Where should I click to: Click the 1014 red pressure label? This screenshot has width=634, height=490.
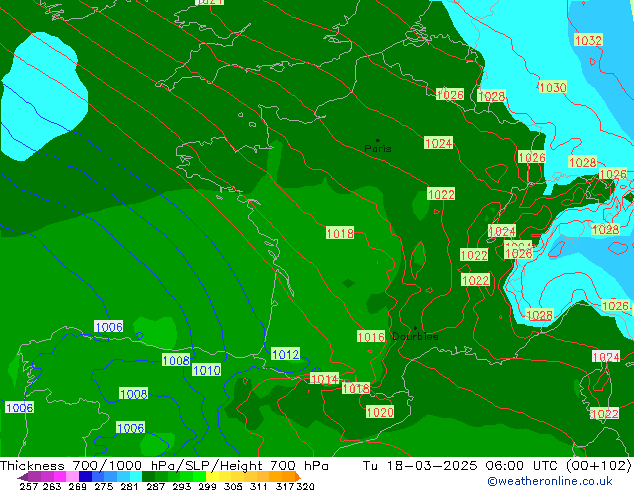pyautogui.click(x=324, y=379)
